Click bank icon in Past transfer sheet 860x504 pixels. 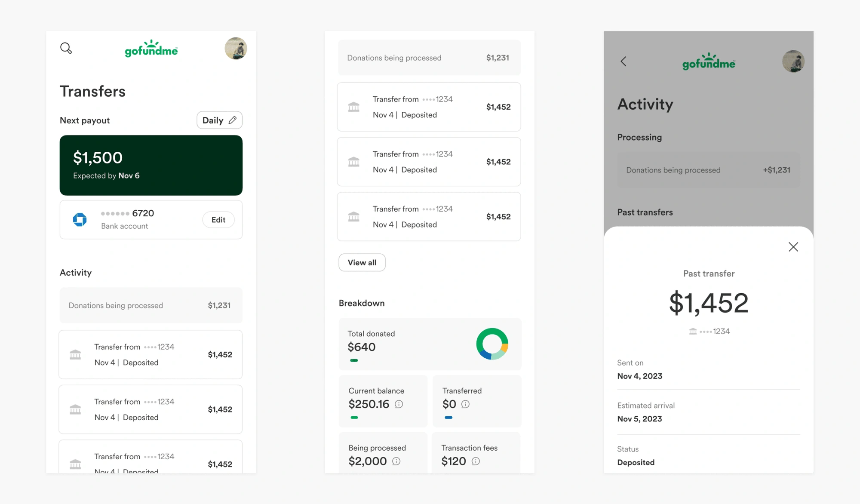pyautogui.click(x=693, y=332)
